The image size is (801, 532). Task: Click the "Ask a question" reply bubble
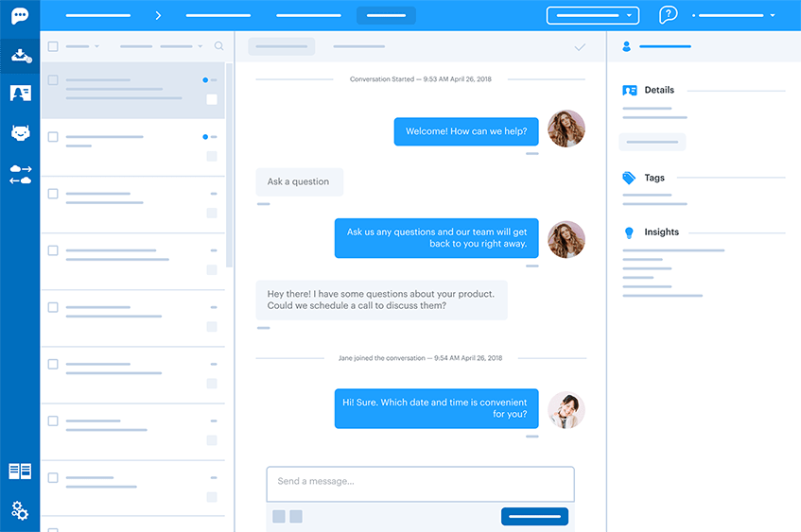coord(300,181)
